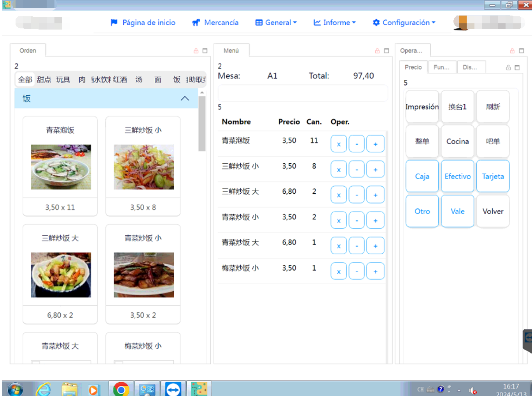Select the 红酒 category tab
Screen dimensions: 532x399
click(x=120, y=80)
